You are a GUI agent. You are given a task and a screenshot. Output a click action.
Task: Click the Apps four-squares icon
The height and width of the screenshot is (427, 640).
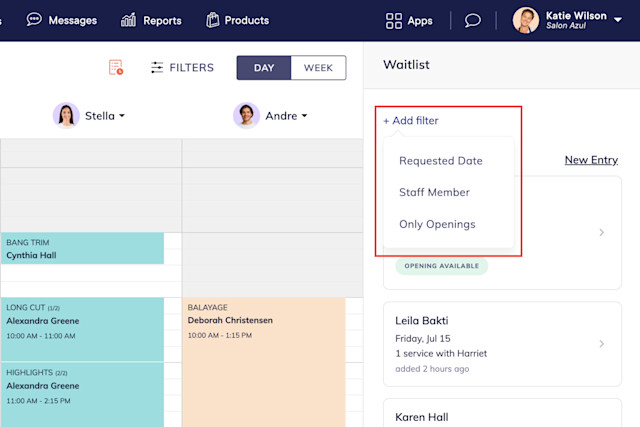tap(393, 21)
